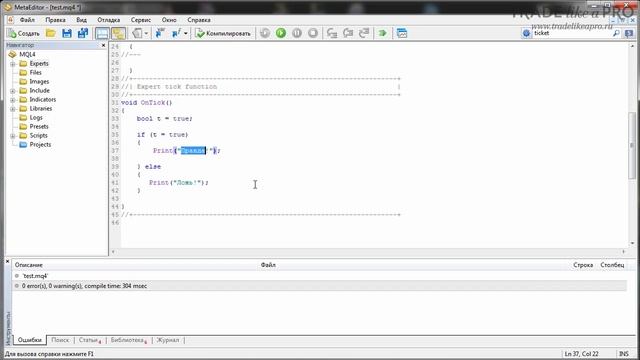Switch to the Ошибки tab
Screen dimensions: 640x360
coord(30,340)
